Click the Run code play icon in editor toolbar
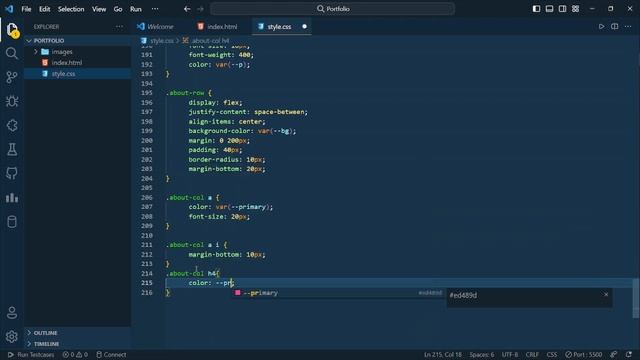This screenshot has height=360, width=640. pos(601,27)
